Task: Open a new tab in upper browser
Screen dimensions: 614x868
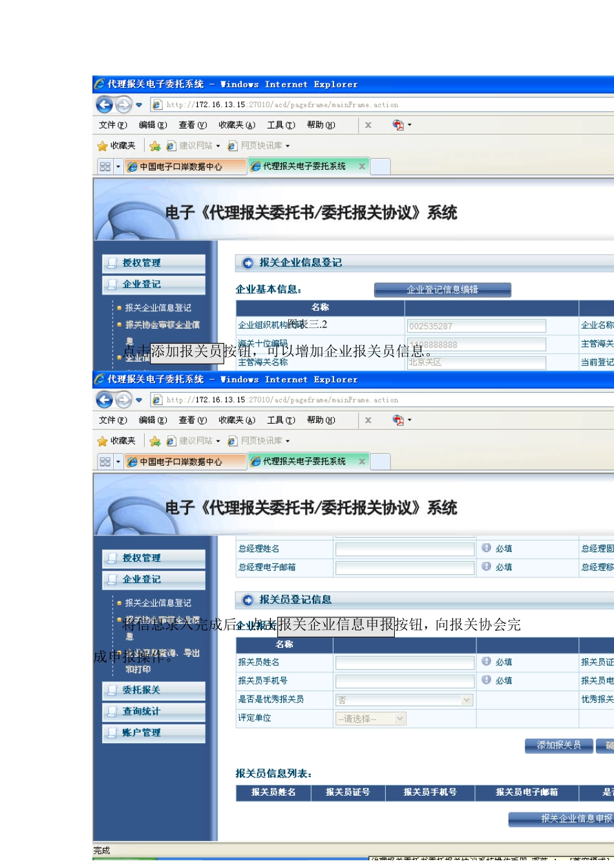Action: point(381,167)
